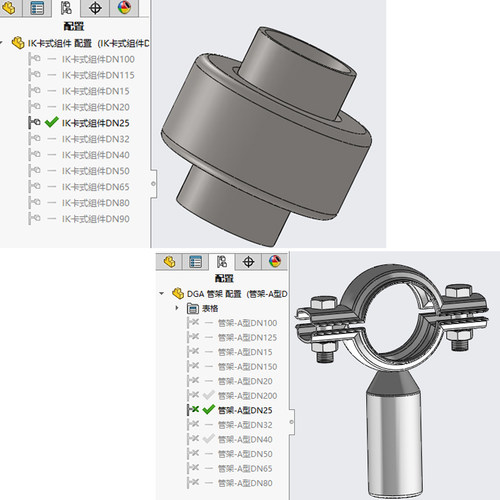Click gray checkmark next to 管架-A型DN200
This screenshot has width=500, height=500.
pos(209,395)
